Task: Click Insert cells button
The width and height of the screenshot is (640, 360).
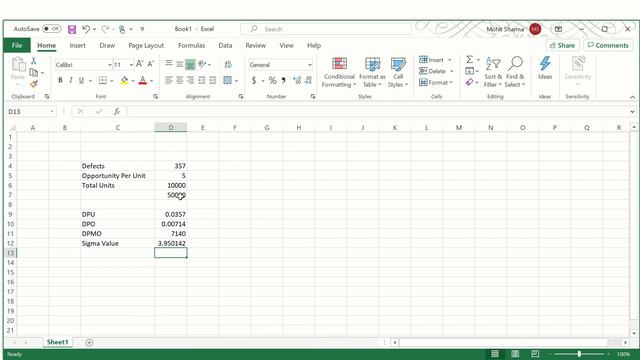Action: click(435, 60)
